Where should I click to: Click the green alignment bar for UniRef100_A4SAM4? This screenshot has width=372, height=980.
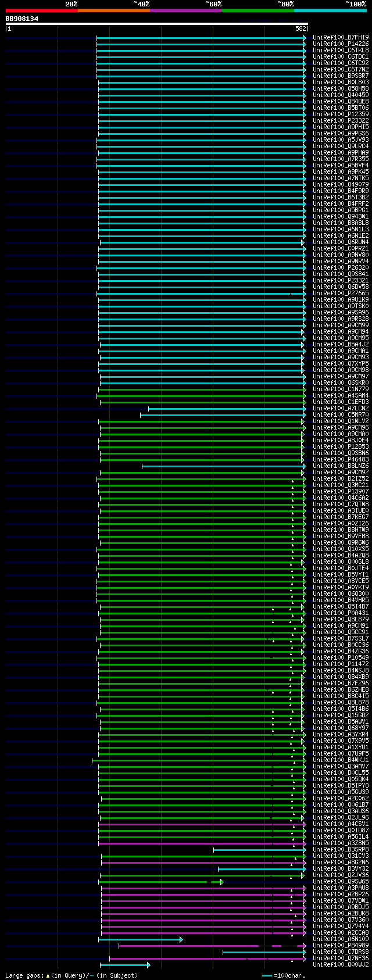[x=201, y=396]
